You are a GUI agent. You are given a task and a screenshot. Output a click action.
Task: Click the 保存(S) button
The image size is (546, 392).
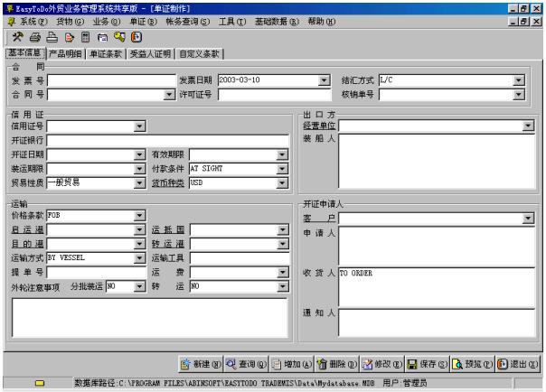[x=428, y=364]
